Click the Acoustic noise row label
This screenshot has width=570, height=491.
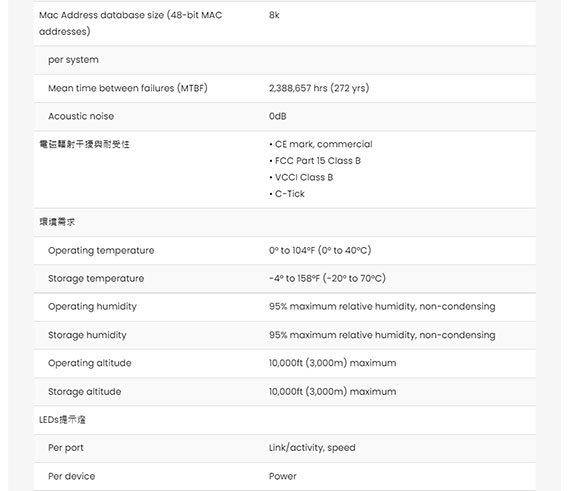81,116
